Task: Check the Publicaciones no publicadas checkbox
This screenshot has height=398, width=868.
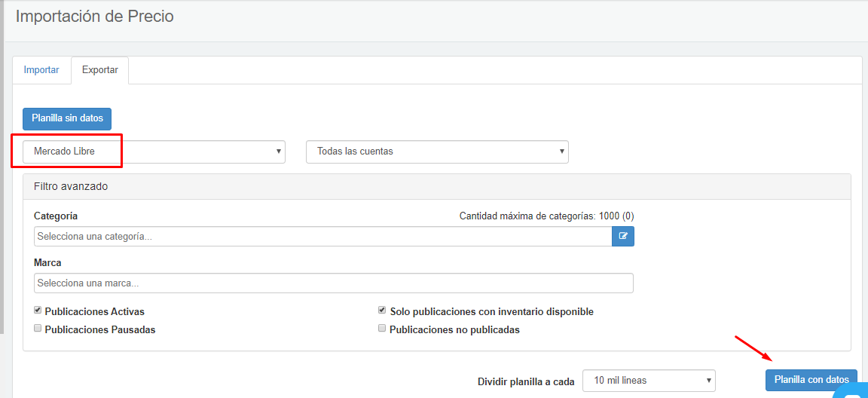Action: pos(382,328)
